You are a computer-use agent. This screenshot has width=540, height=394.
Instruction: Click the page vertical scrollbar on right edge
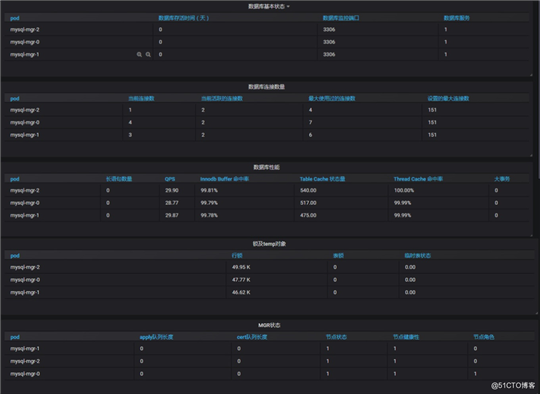(x=538, y=90)
